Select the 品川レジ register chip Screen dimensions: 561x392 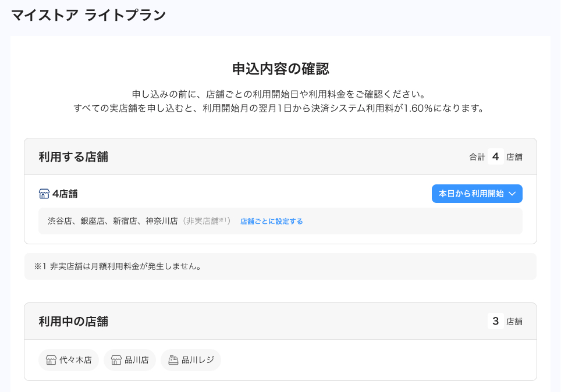pos(191,360)
